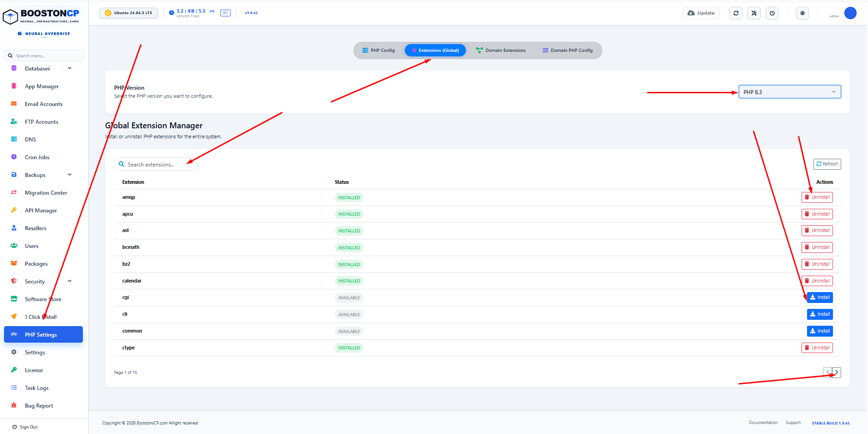Click the FTP Accounts sidebar icon
The width and height of the screenshot is (868, 434).
click(x=14, y=121)
